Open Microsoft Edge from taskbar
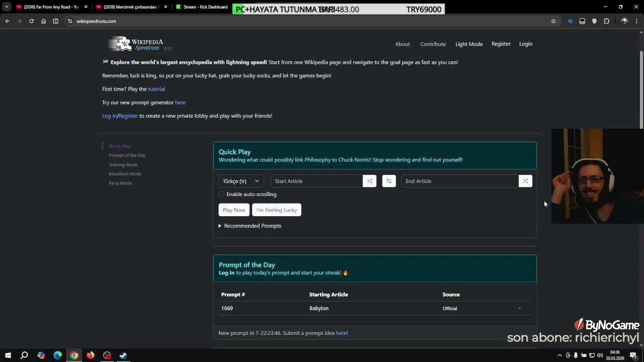The width and height of the screenshot is (644, 362). tap(57, 355)
